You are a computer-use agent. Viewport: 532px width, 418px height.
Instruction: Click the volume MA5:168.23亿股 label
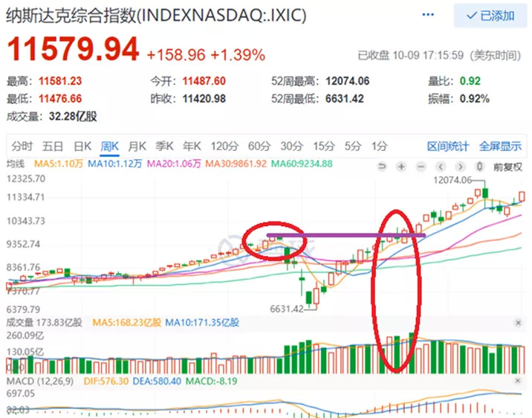coord(126,323)
